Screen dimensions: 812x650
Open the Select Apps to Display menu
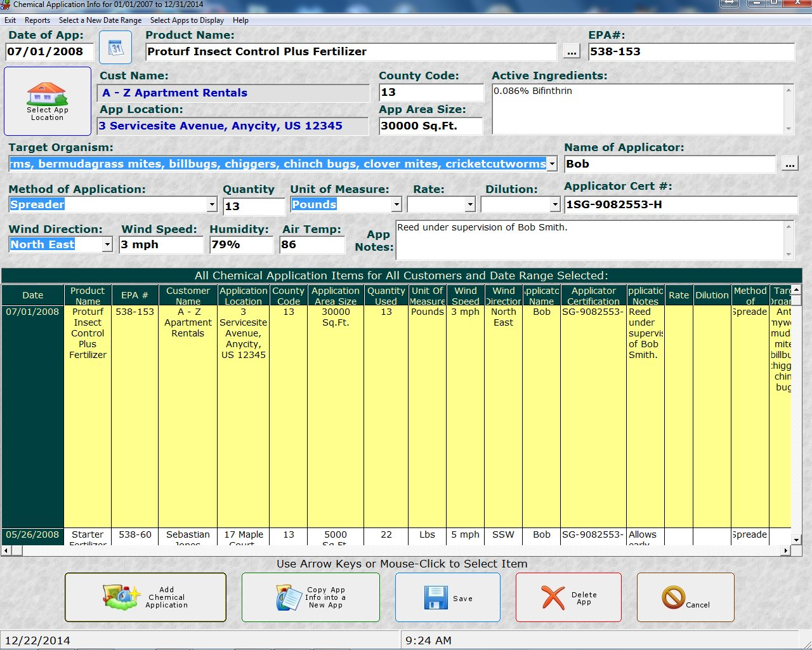pos(186,20)
